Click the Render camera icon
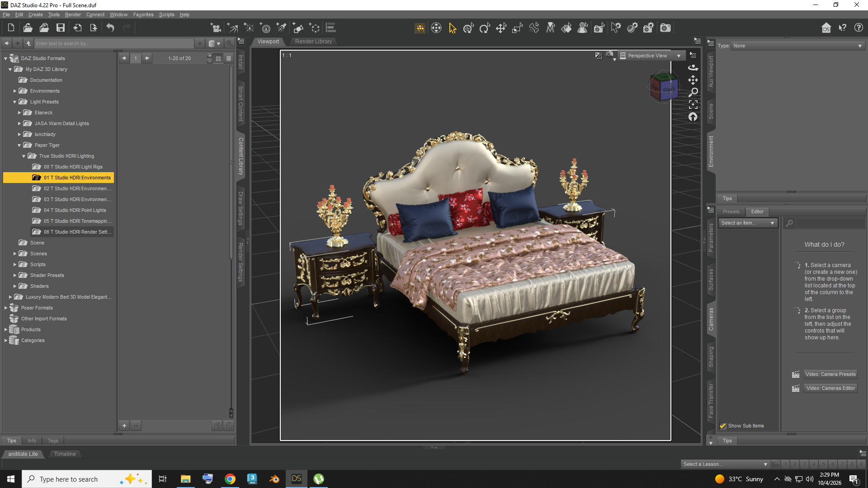868x488 pixels. (x=665, y=28)
